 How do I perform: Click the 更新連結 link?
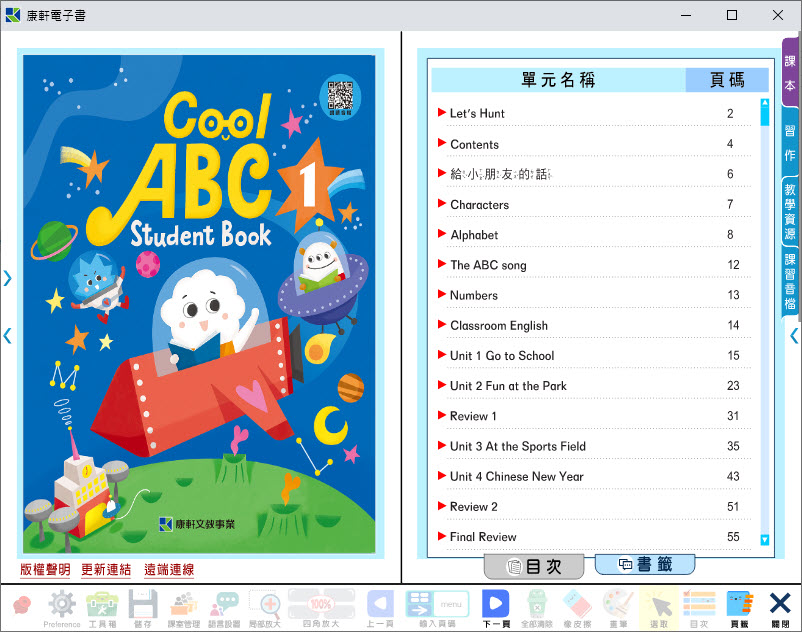[x=106, y=570]
